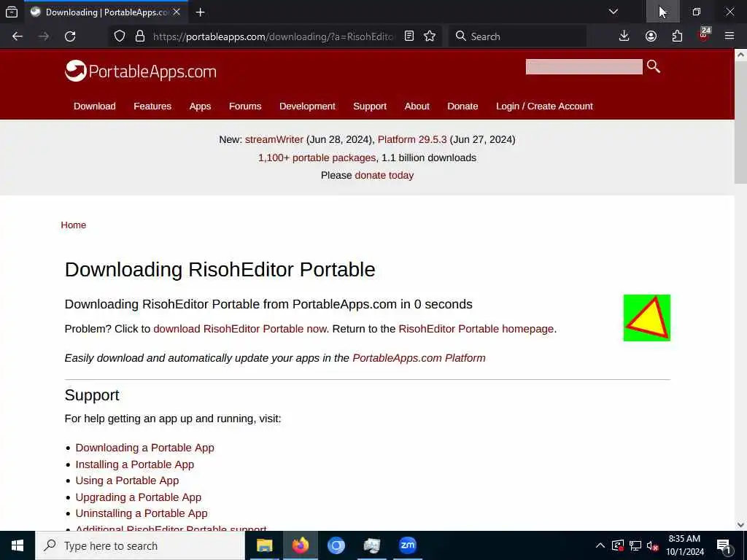
Task: Open Firefox View button at top-left
Action: [12, 12]
